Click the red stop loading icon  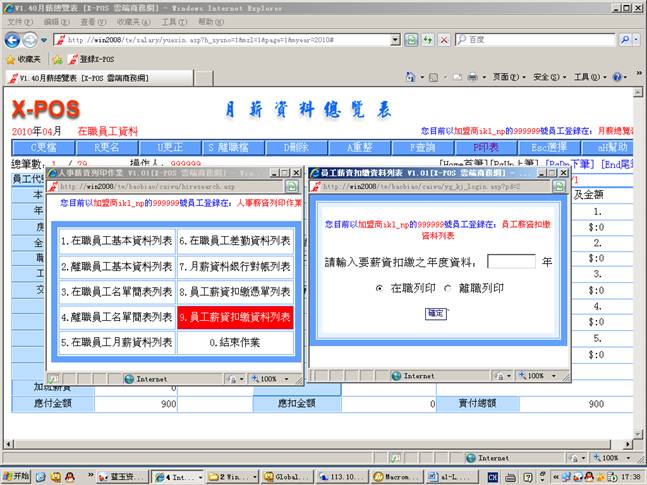click(x=442, y=40)
